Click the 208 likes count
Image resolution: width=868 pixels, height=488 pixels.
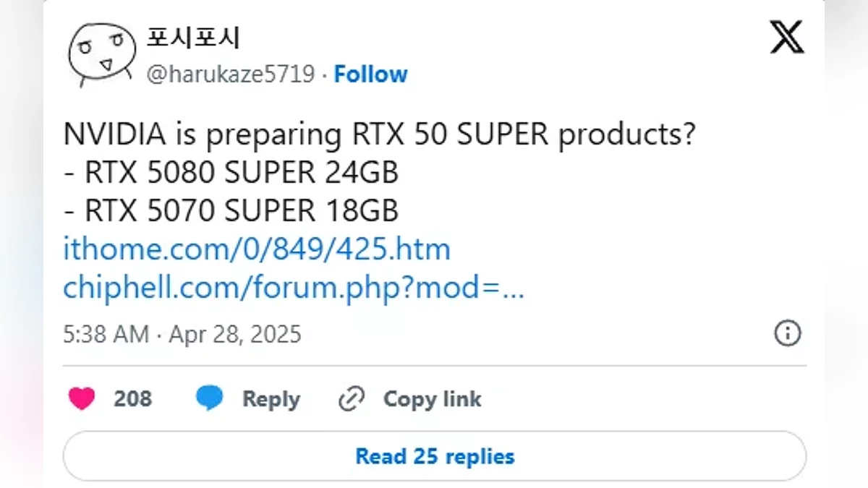[132, 399]
